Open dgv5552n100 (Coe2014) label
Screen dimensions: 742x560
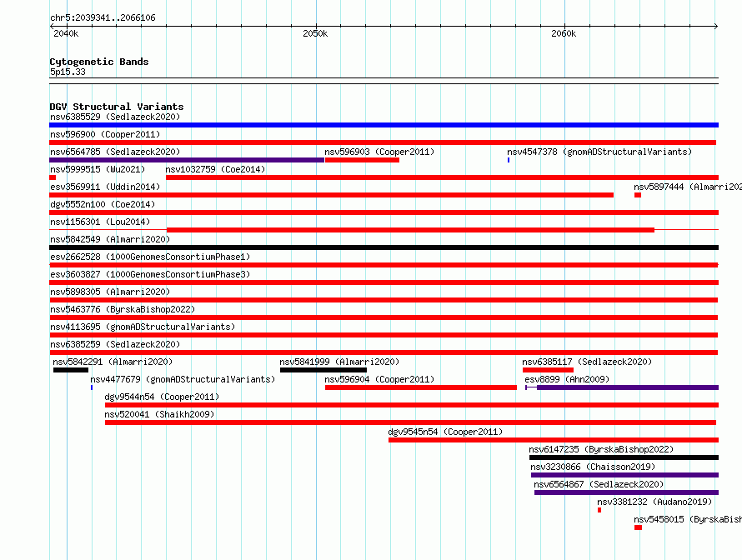103,204
